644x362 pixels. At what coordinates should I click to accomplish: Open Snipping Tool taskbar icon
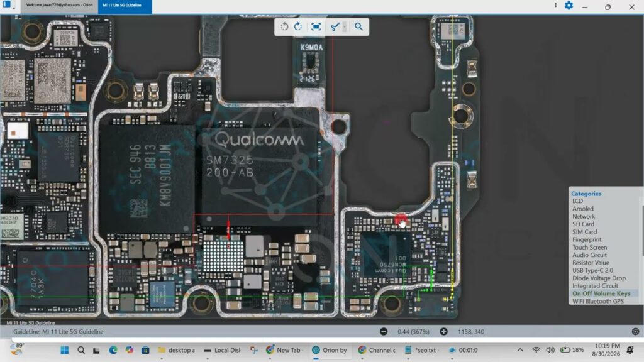254,350
